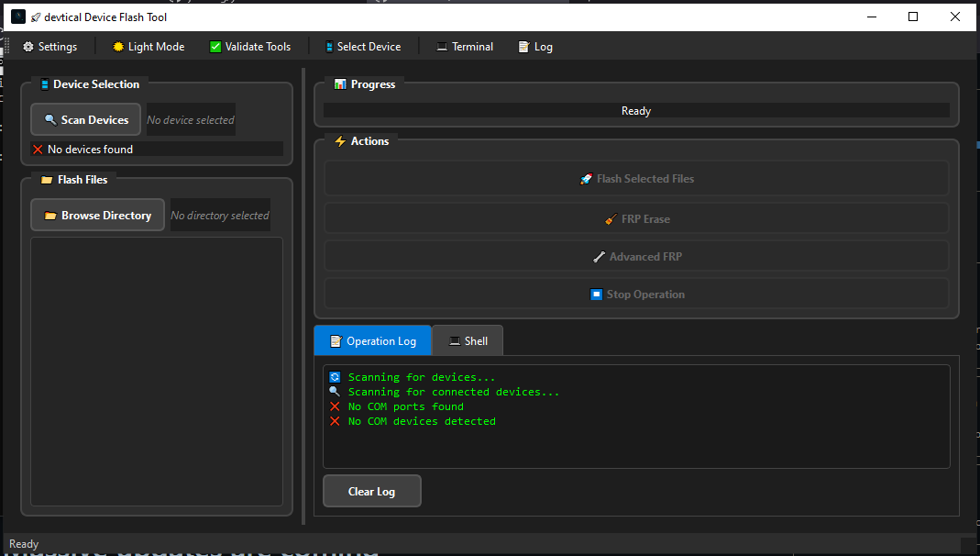This screenshot has height=556, width=980.
Task: Click the folder icon beside Flash Files title
Action: tap(46, 180)
